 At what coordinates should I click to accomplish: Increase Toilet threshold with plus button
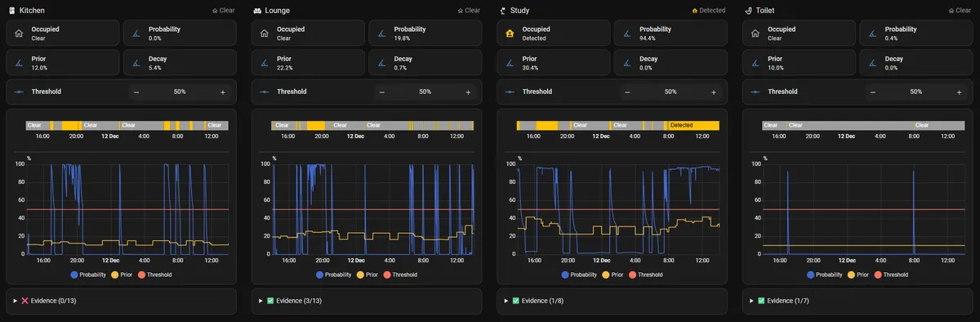(959, 92)
